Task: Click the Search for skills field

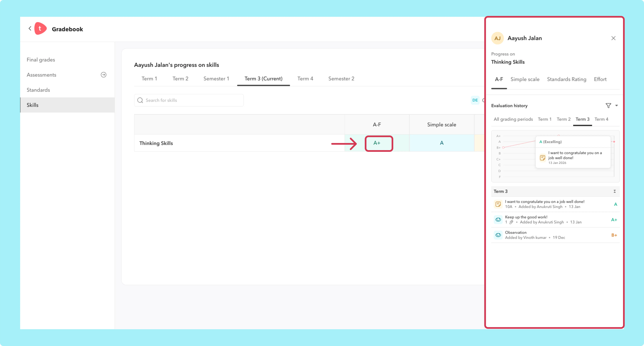Action: click(189, 100)
